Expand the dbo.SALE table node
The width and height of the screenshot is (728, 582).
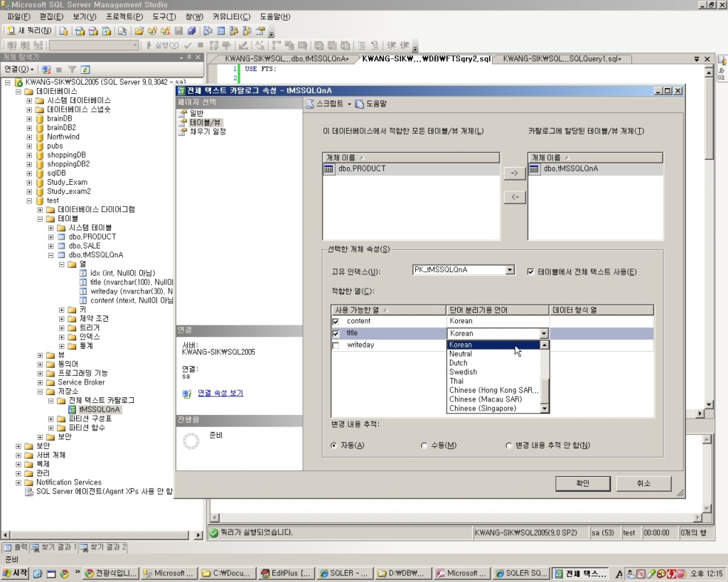coord(50,246)
